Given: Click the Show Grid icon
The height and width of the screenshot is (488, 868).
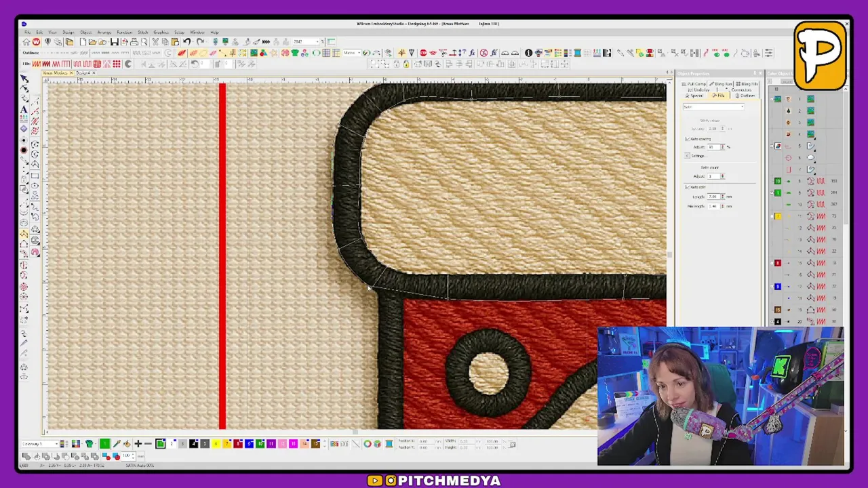Looking at the screenshot, I should click(x=326, y=53).
